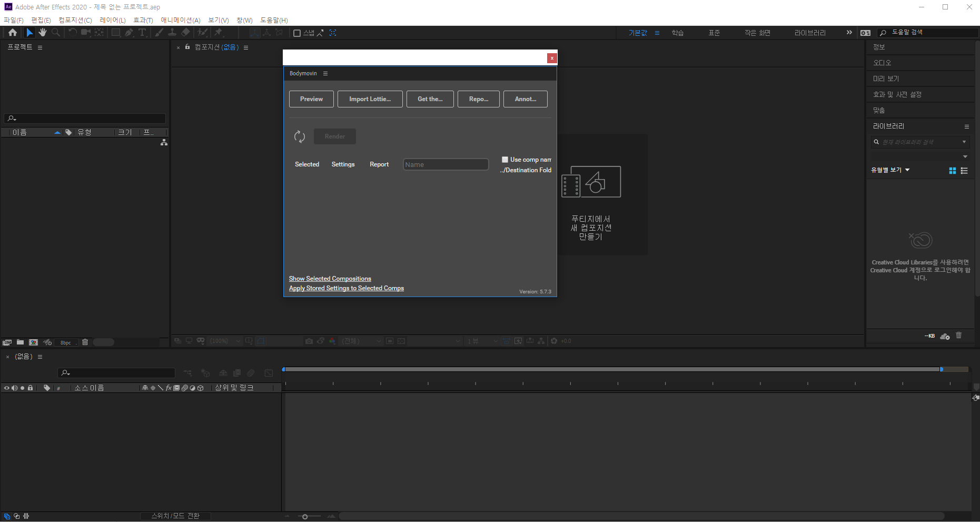Click Apply Stored Settings to Selected Comps
Image resolution: width=980 pixels, height=522 pixels.
click(347, 288)
